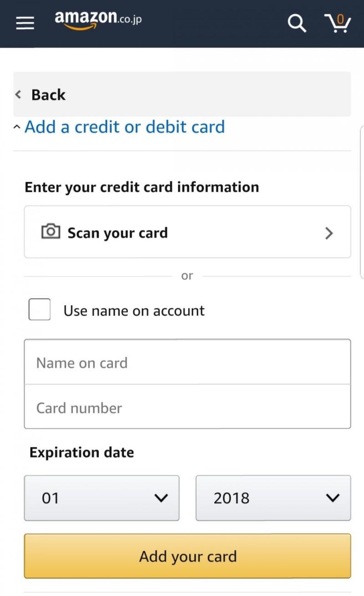Click into the Card number field
The height and width of the screenshot is (596, 364).
(187, 407)
